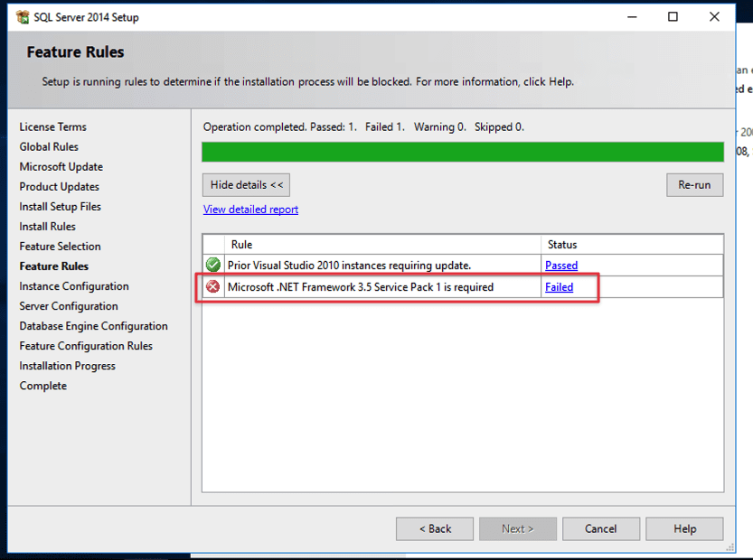753x560 pixels.
Task: Click the red Failed error icon
Action: click(213, 287)
